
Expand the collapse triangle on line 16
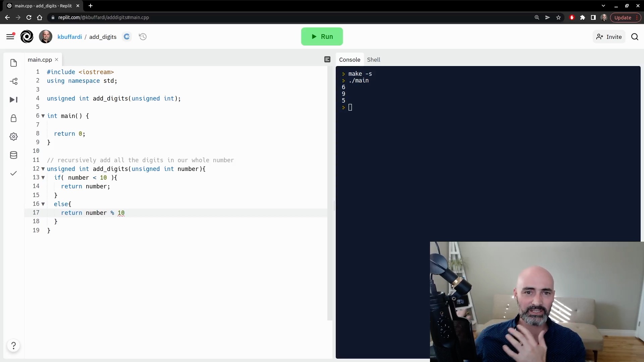pos(43,204)
